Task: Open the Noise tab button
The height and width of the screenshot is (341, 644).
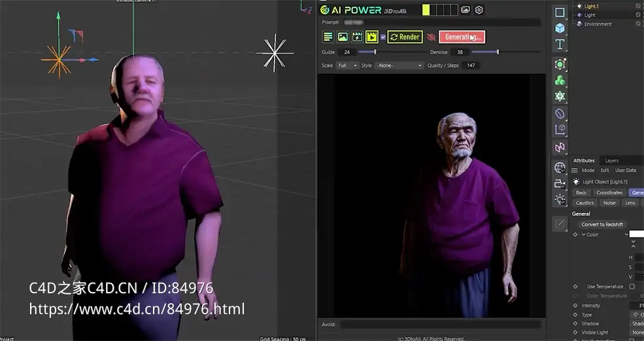Action: tap(609, 203)
